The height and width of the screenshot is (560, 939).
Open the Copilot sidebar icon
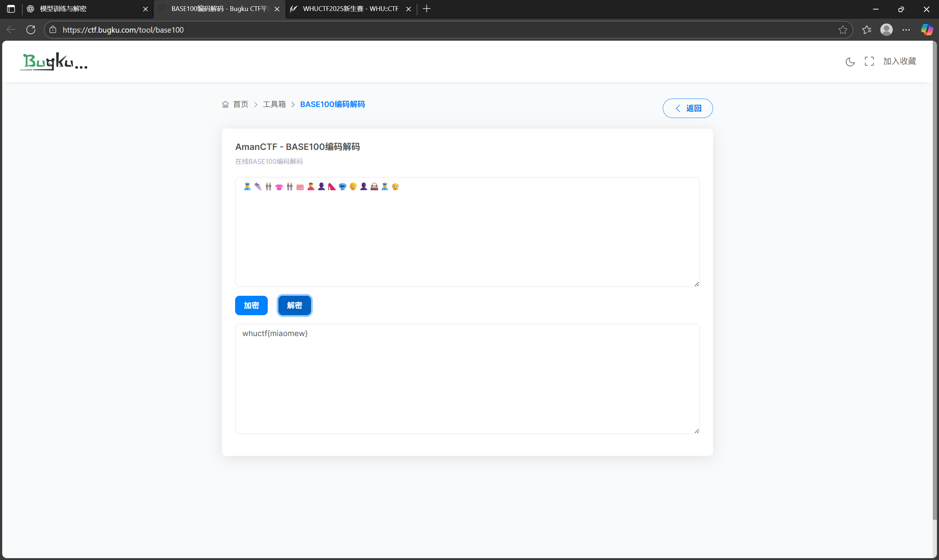[927, 30]
